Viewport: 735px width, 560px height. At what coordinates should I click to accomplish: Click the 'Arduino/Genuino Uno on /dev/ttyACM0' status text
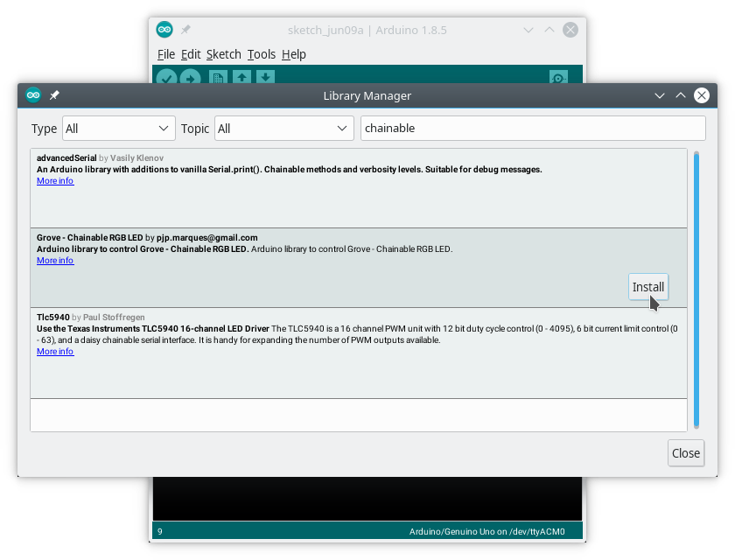(487, 531)
